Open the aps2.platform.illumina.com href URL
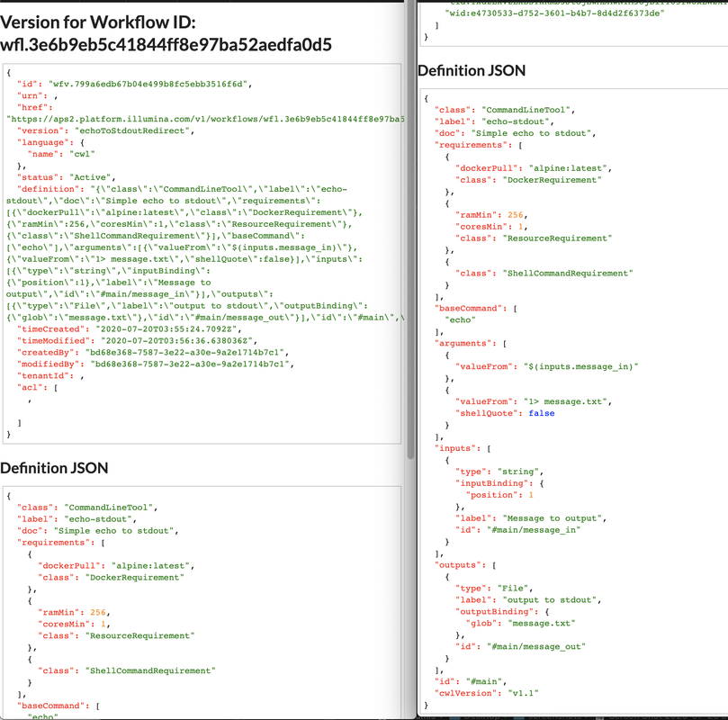This screenshot has height=720, width=728. (205, 120)
